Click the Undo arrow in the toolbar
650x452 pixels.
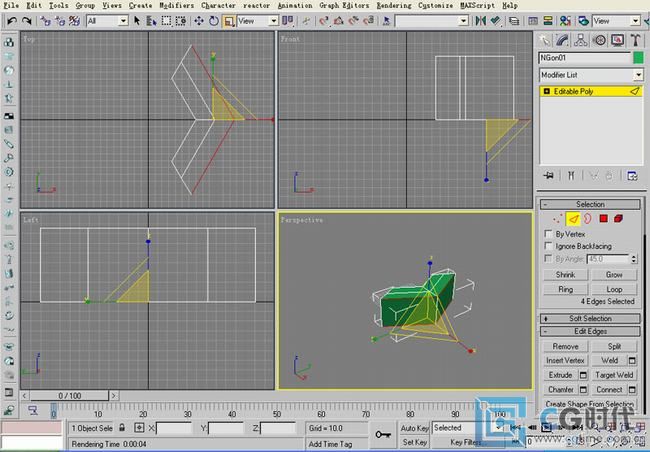pyautogui.click(x=12, y=21)
